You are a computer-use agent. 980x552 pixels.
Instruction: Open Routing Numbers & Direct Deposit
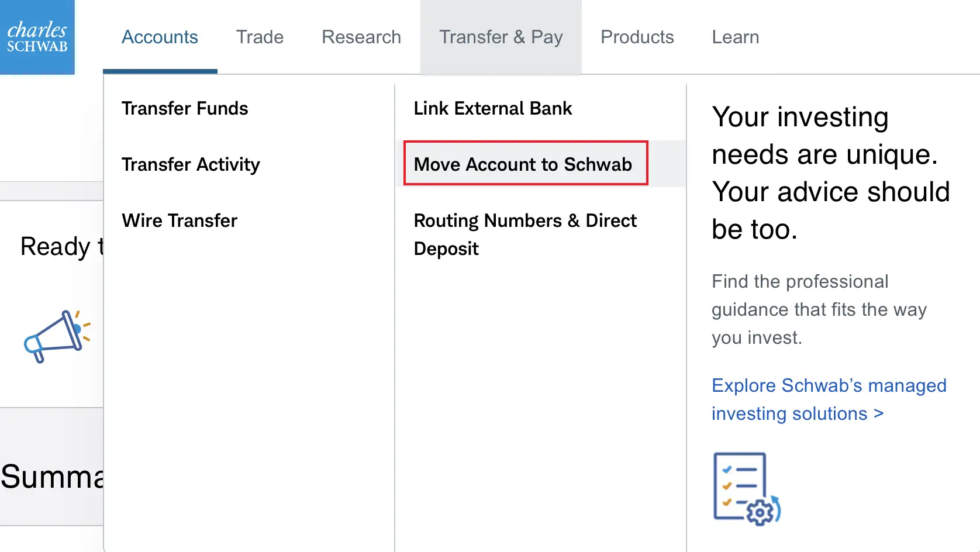pyautogui.click(x=525, y=234)
